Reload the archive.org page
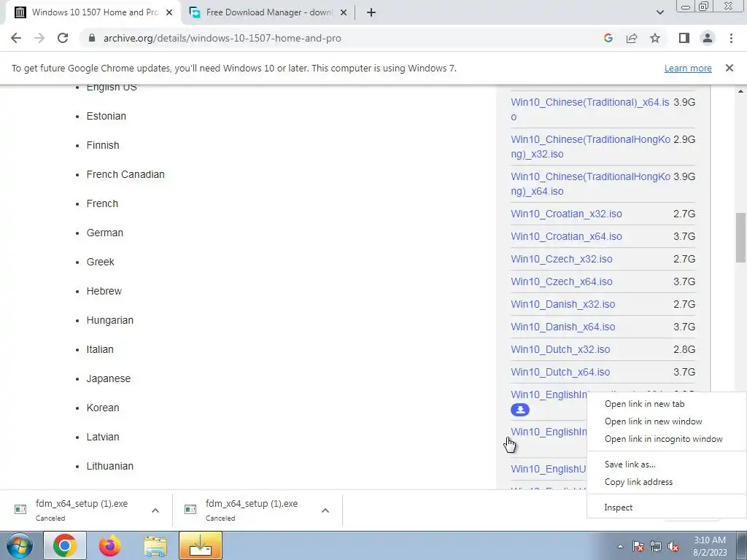 pyautogui.click(x=63, y=38)
